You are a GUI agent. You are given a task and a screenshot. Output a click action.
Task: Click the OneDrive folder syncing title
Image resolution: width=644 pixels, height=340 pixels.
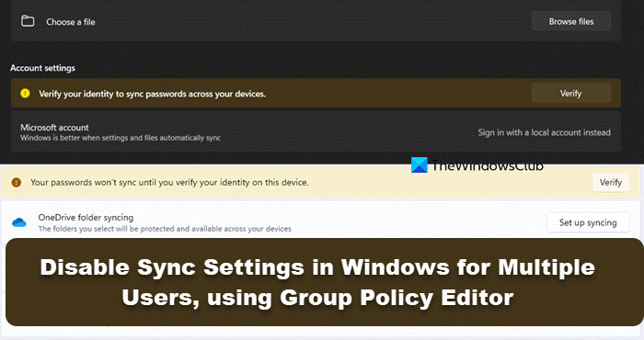tap(86, 218)
